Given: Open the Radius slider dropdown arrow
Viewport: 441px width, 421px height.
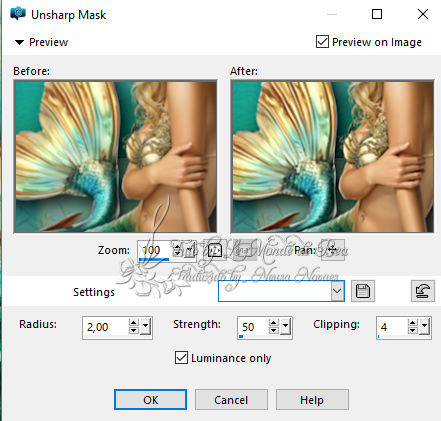Looking at the screenshot, I should click(146, 326).
